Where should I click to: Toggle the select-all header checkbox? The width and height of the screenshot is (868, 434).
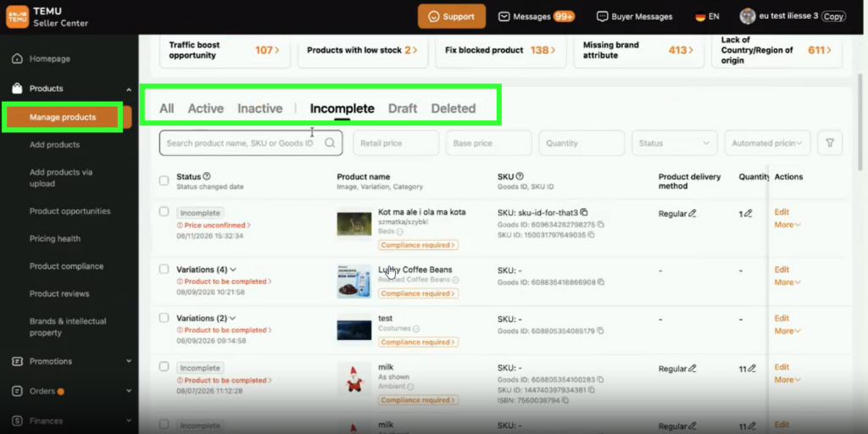coord(164,181)
